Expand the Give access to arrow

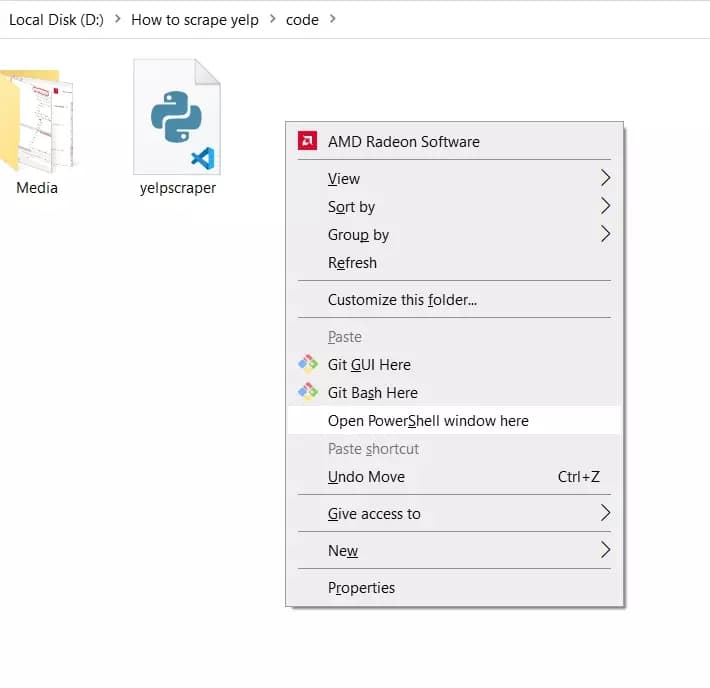coord(605,513)
